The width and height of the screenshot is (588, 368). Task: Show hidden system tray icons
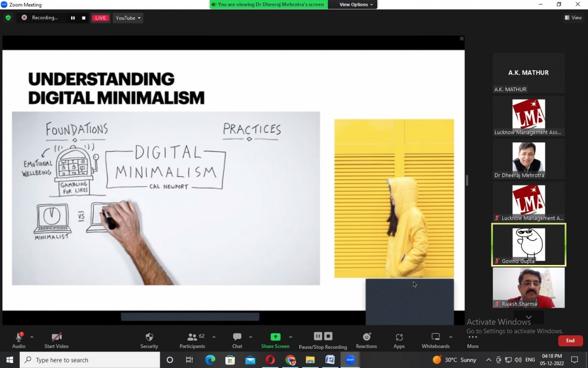pyautogui.click(x=489, y=360)
